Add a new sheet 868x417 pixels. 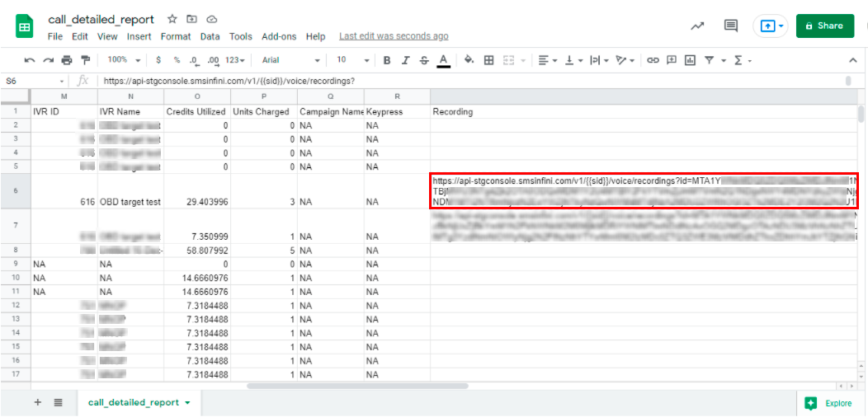point(38,402)
